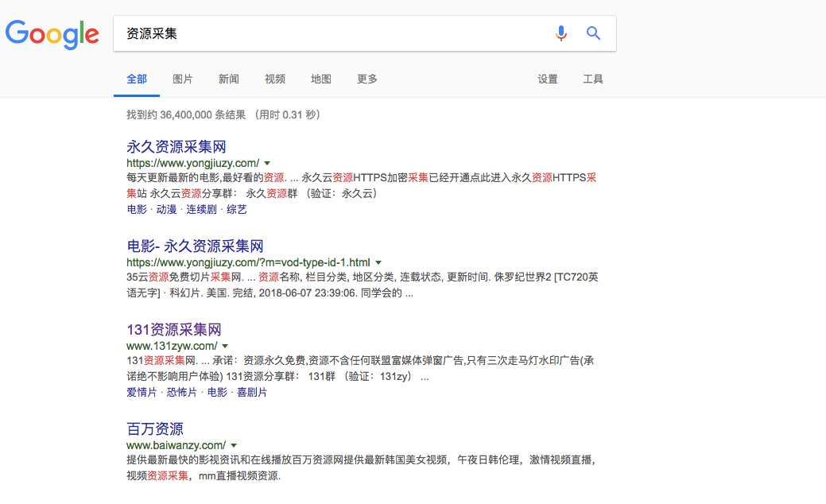826x504 pixels.
Task: Click the result count text 找到约 36,400,000 条结果
Action: click(186, 114)
